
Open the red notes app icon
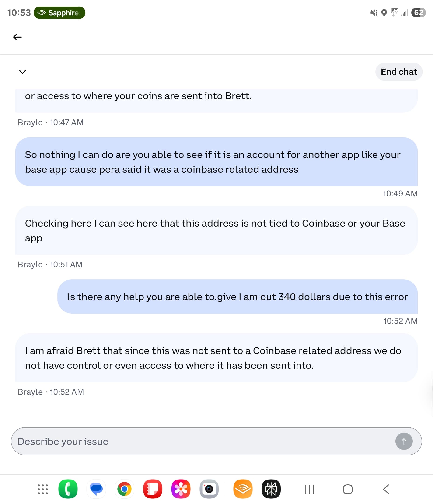pyautogui.click(x=153, y=489)
